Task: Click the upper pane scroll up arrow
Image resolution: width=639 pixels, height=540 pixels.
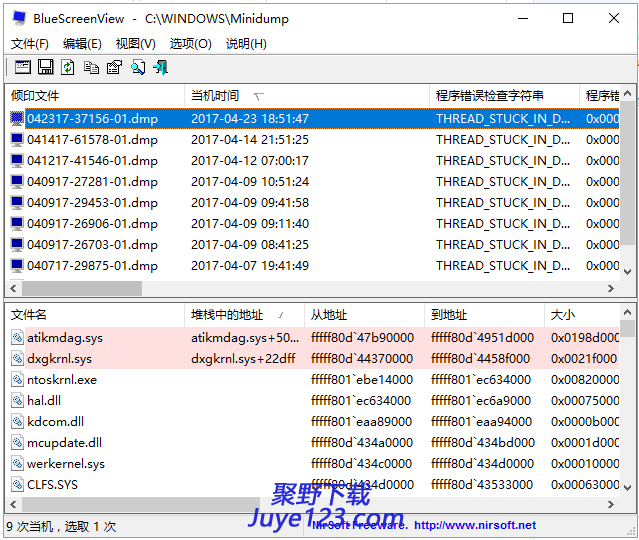Action: tap(628, 94)
